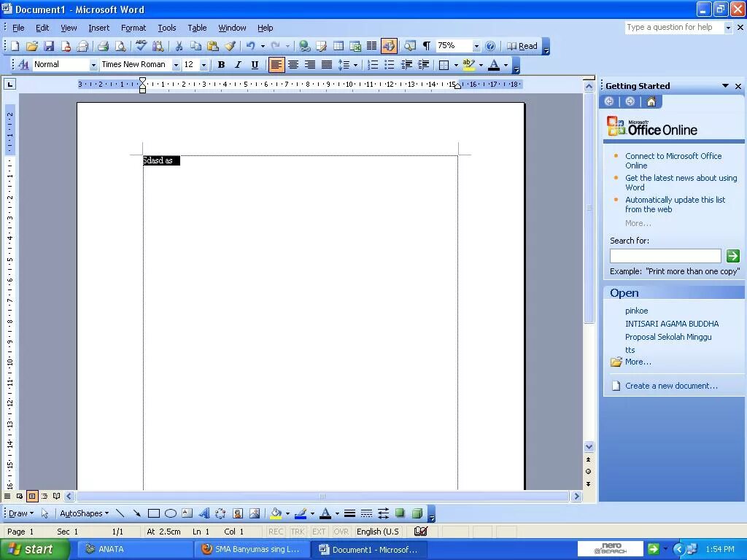
Task: Toggle Underline formatting
Action: click(x=255, y=65)
